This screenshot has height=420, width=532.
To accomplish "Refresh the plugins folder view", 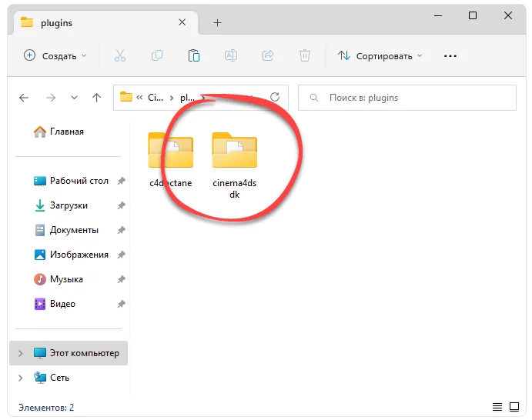I will [x=275, y=97].
